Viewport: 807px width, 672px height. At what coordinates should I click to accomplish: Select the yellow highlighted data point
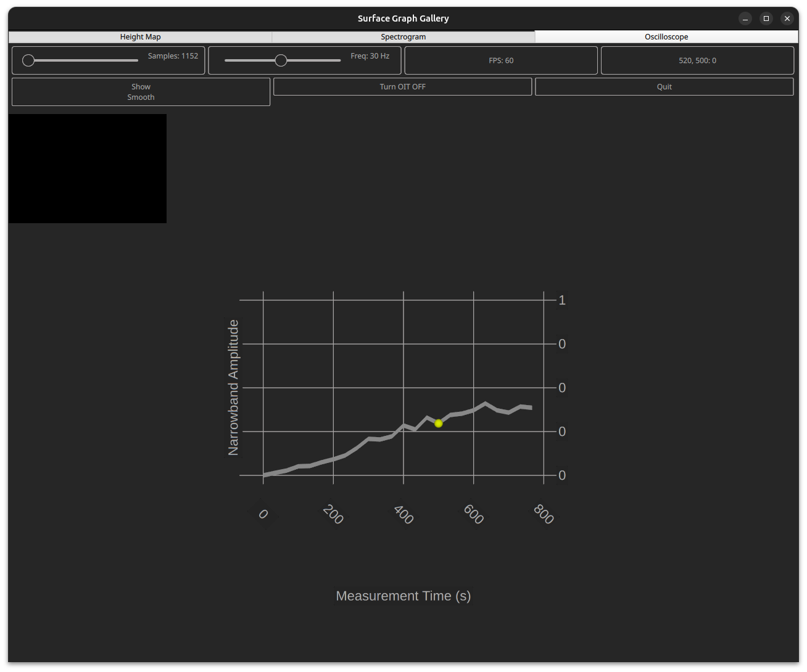point(438,424)
